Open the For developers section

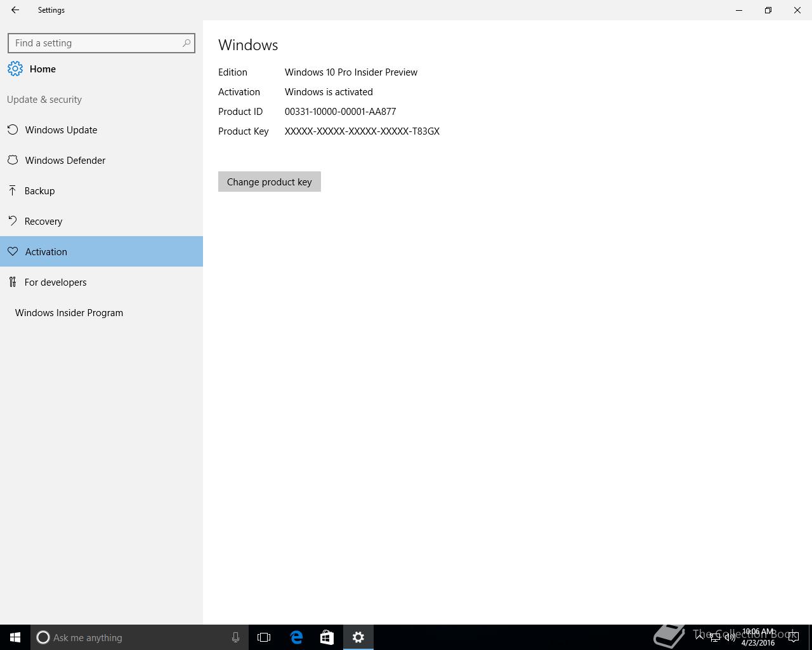coord(101,282)
